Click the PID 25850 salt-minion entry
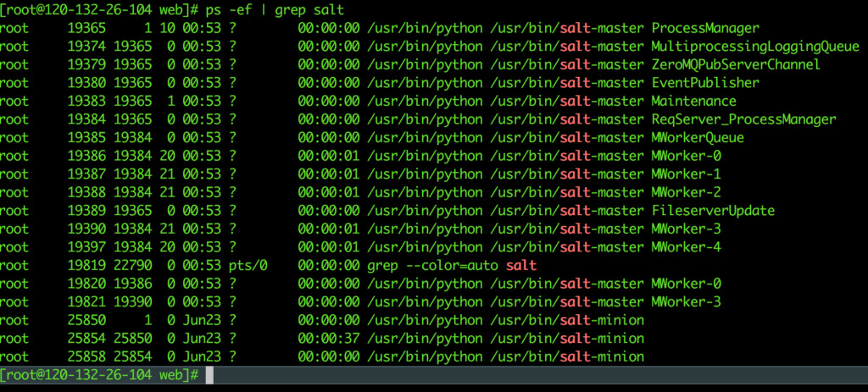 [x=322, y=320]
